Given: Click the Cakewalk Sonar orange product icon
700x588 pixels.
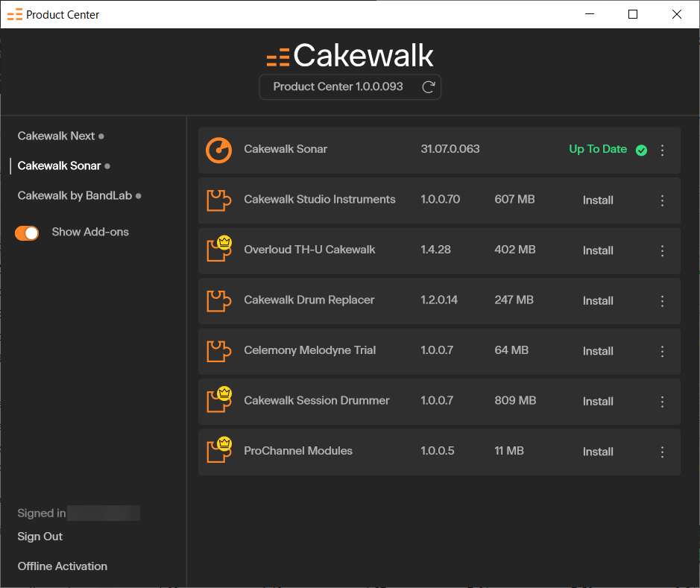Looking at the screenshot, I should (x=218, y=150).
